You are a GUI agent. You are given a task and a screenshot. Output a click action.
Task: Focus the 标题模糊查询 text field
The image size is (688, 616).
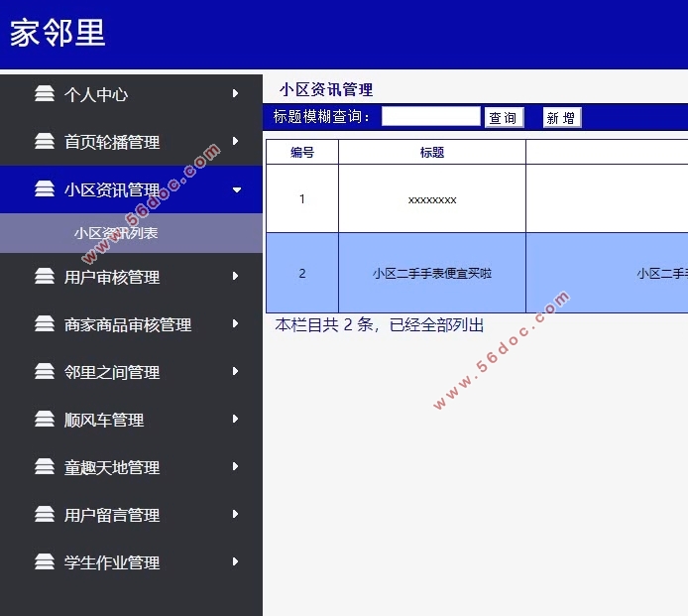(x=430, y=117)
